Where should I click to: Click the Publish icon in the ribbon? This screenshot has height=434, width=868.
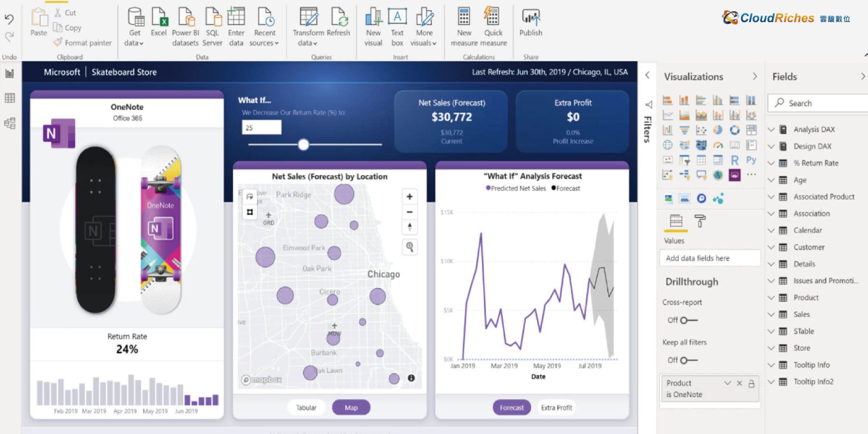(x=531, y=18)
